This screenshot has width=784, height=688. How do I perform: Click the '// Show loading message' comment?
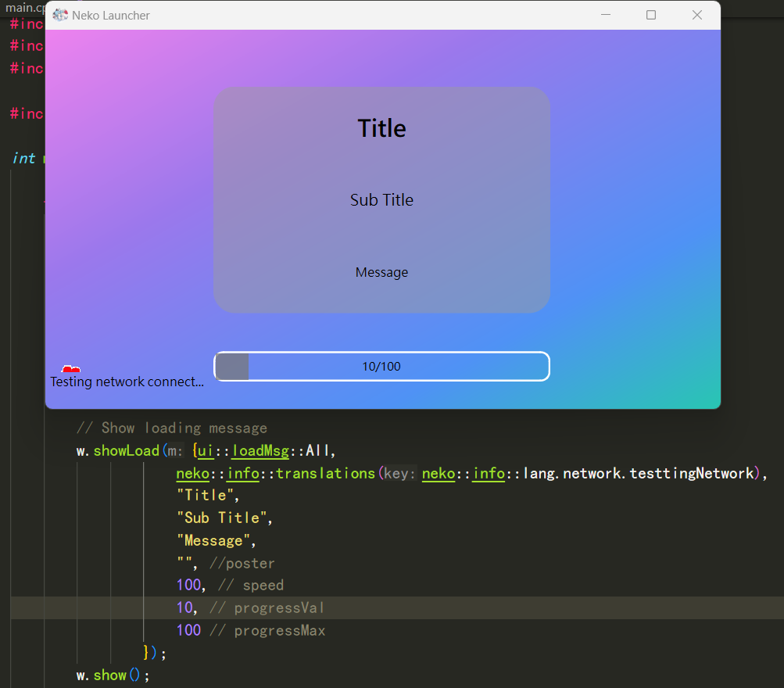(x=171, y=428)
